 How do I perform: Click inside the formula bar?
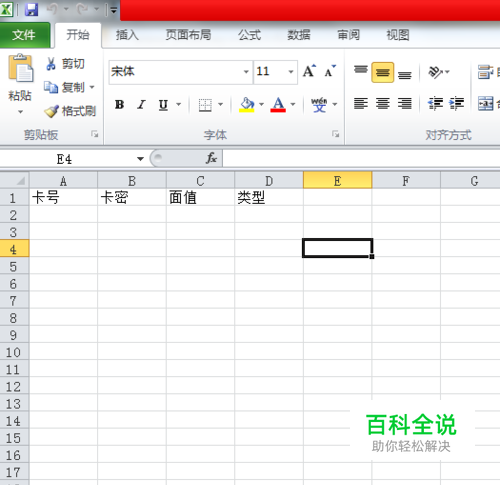(361, 159)
